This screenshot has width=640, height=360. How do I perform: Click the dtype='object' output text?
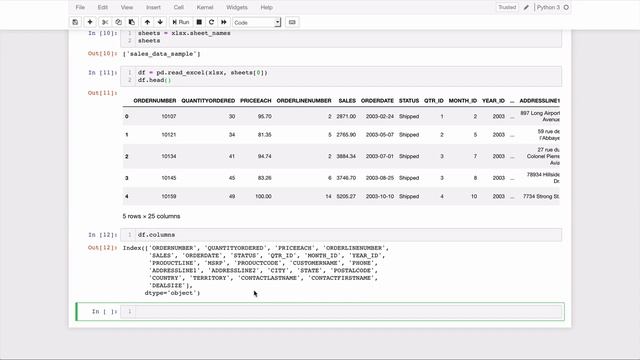[x=172, y=293]
